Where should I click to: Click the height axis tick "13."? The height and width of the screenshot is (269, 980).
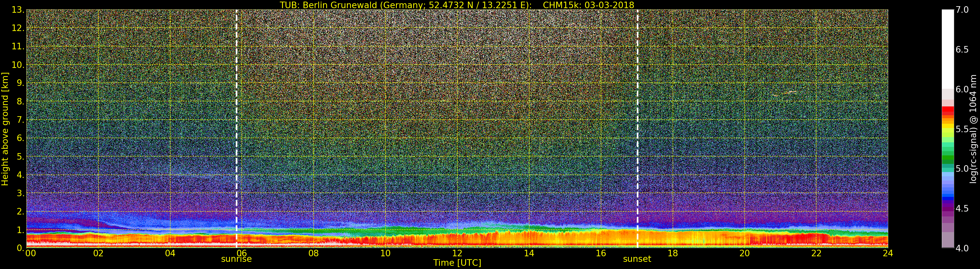18,10
